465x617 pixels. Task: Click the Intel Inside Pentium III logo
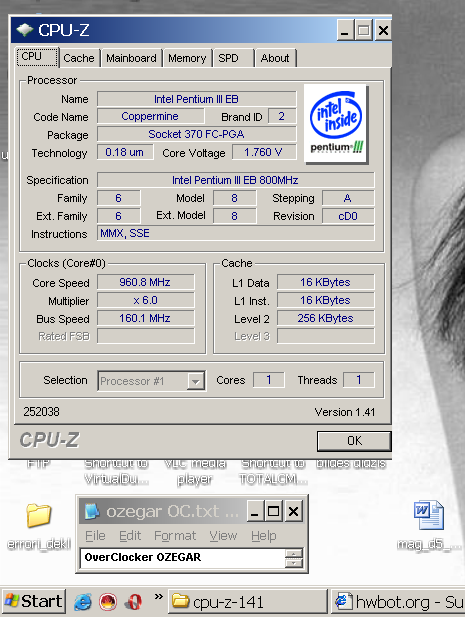(x=336, y=123)
